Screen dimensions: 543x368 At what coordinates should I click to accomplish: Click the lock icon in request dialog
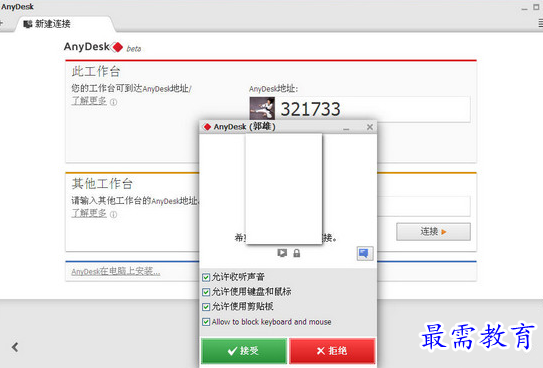[x=297, y=253]
